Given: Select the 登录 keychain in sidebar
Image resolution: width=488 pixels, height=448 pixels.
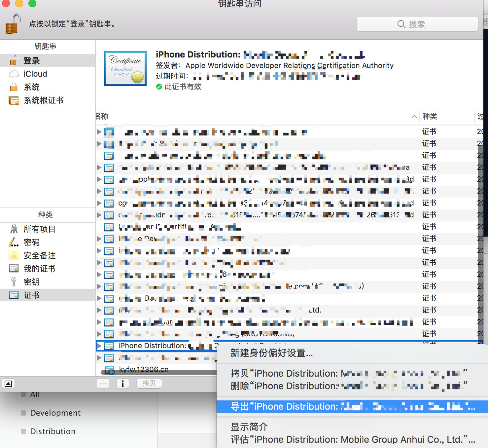Looking at the screenshot, I should pos(31,60).
